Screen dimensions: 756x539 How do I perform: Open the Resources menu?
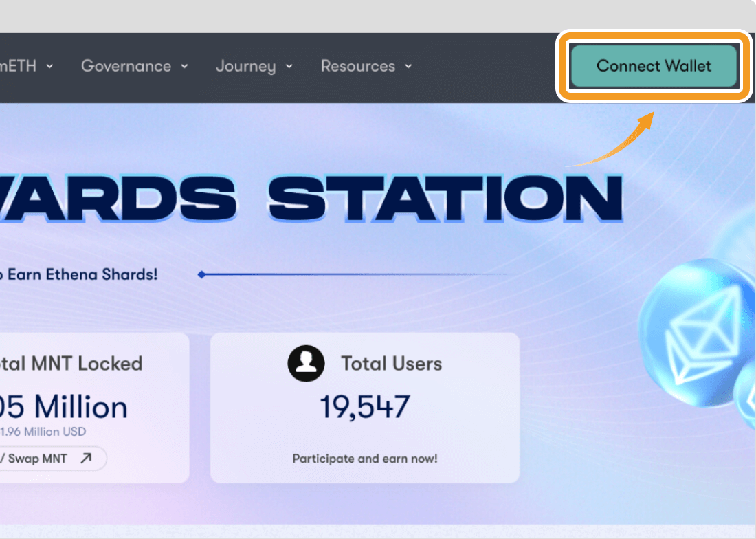(366, 66)
